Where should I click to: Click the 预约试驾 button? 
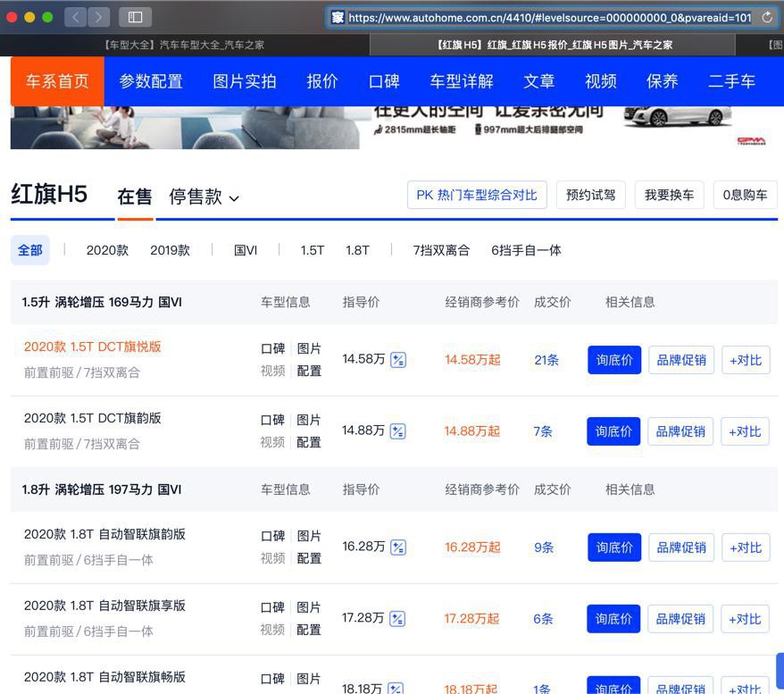click(590, 195)
